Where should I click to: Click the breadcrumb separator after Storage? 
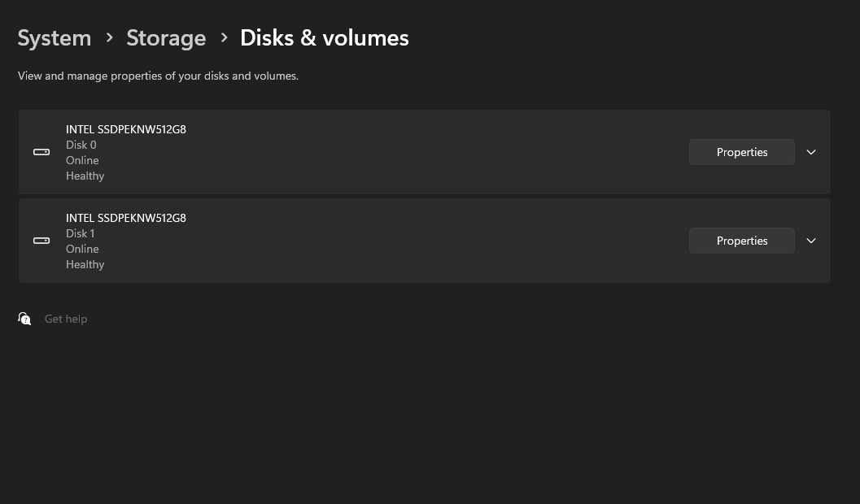223,37
